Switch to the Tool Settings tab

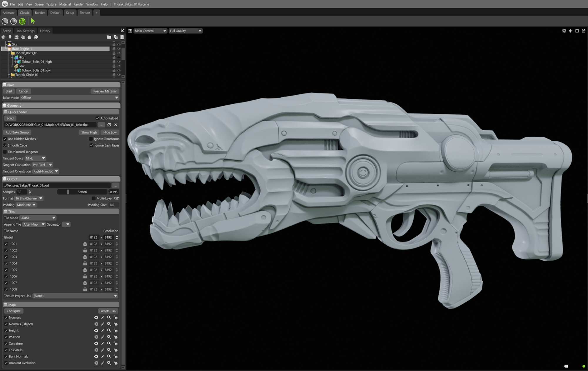tap(25, 31)
